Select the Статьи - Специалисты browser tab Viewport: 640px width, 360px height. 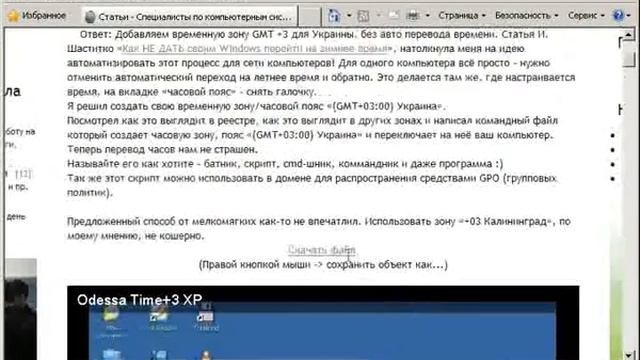coord(189,17)
